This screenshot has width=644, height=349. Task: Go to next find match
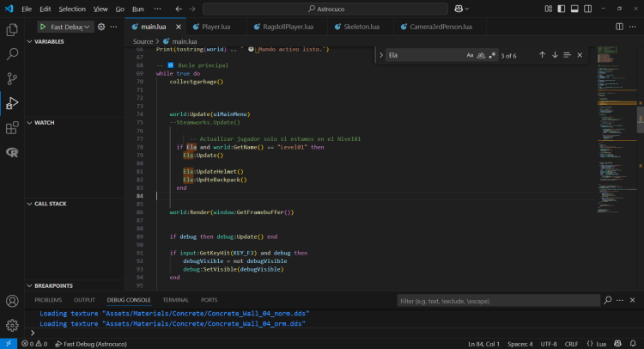[555, 55]
